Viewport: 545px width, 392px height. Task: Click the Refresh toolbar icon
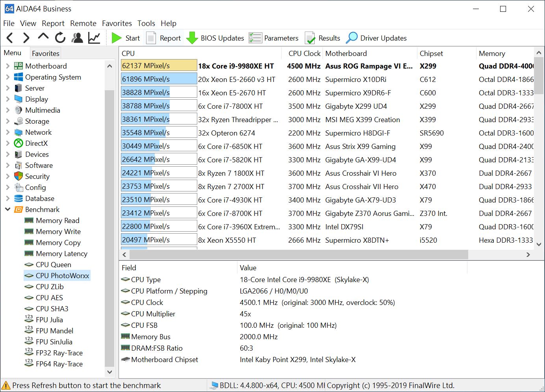[x=60, y=38]
